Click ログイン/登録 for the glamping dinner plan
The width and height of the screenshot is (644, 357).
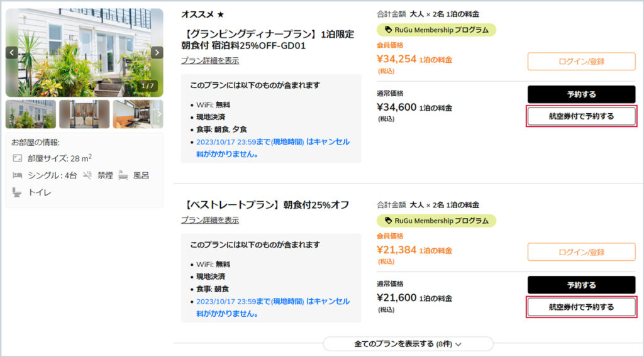pyautogui.click(x=581, y=62)
